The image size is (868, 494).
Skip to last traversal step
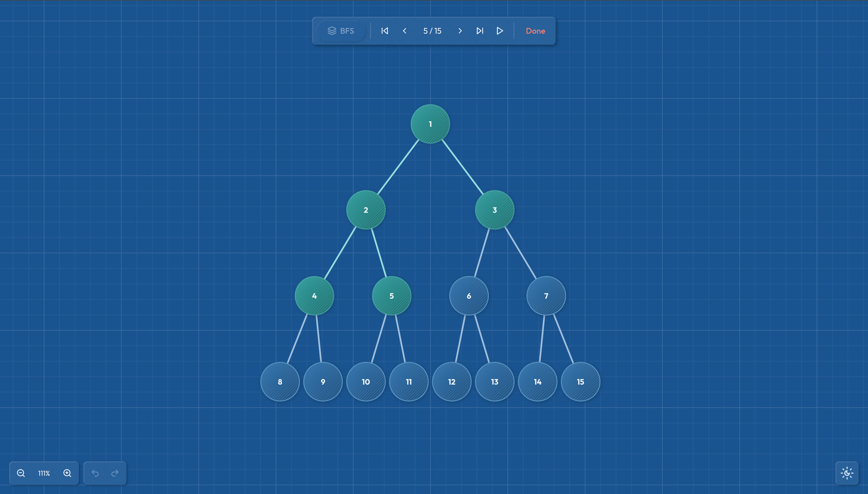point(480,31)
